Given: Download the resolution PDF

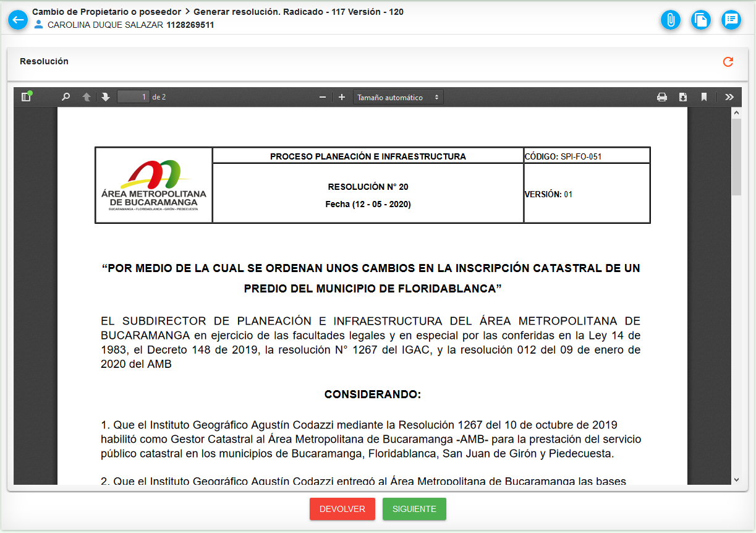Looking at the screenshot, I should tap(683, 97).
